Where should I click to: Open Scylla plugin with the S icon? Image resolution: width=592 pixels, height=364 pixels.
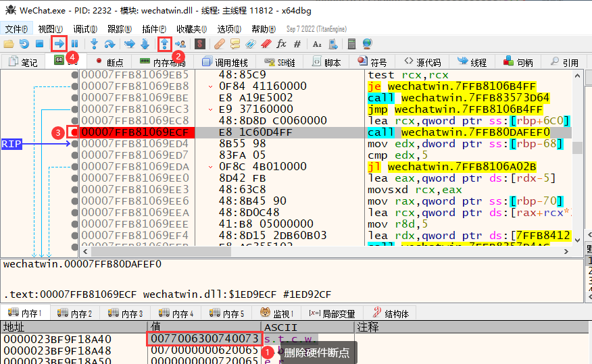200,44
